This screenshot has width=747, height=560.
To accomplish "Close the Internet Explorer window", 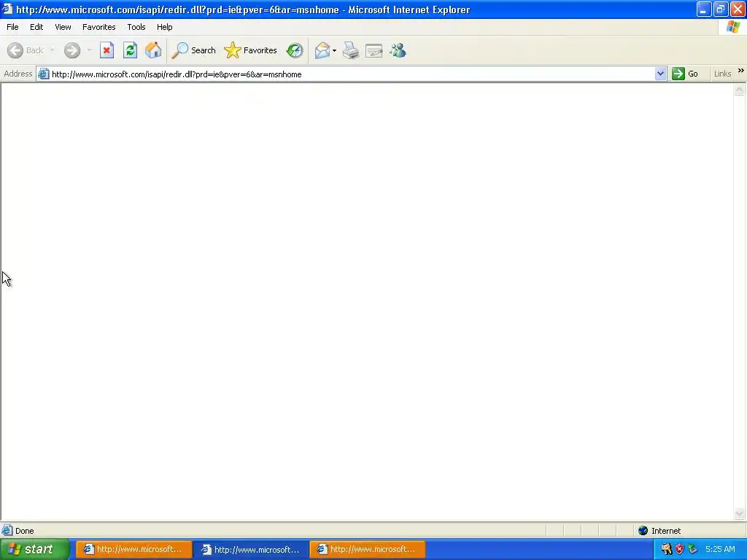I will 737,9.
